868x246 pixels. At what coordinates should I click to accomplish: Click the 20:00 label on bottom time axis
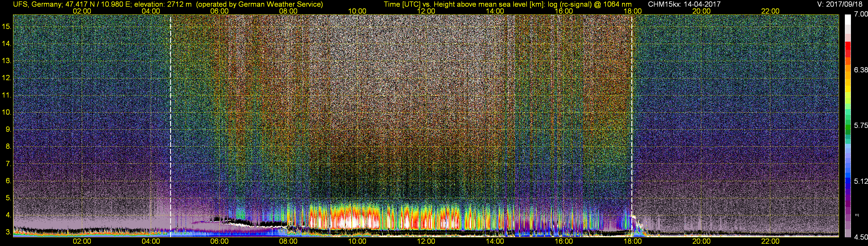(x=702, y=242)
